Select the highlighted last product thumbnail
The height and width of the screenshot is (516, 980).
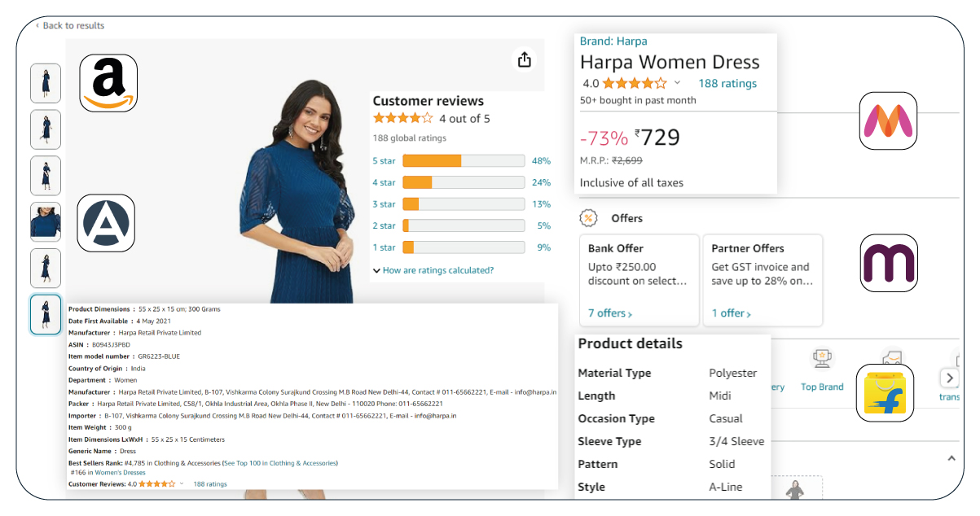coord(46,314)
